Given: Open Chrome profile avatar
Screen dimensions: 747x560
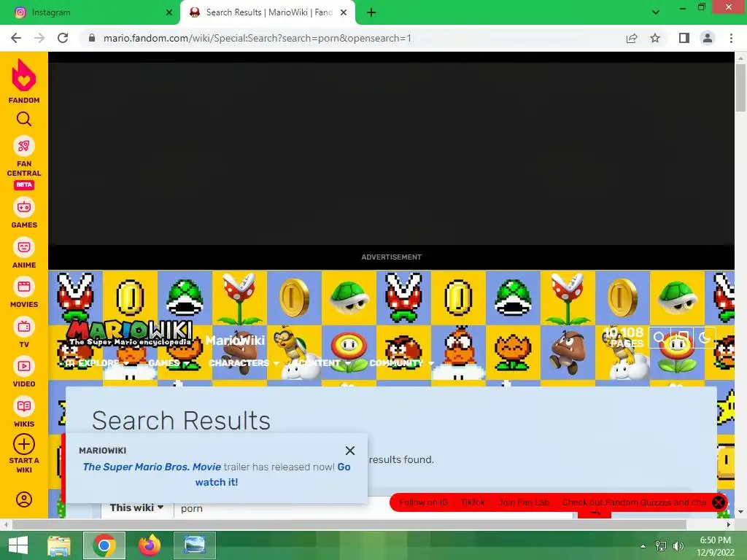Looking at the screenshot, I should (x=708, y=38).
